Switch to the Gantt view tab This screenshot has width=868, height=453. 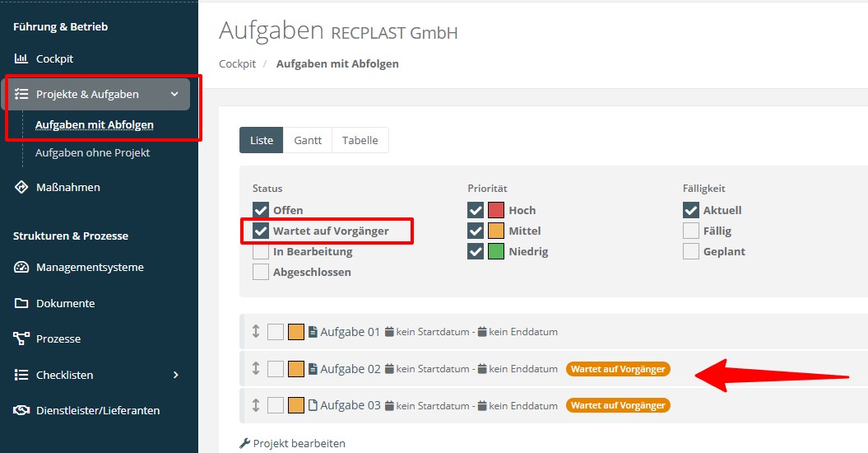(x=308, y=140)
